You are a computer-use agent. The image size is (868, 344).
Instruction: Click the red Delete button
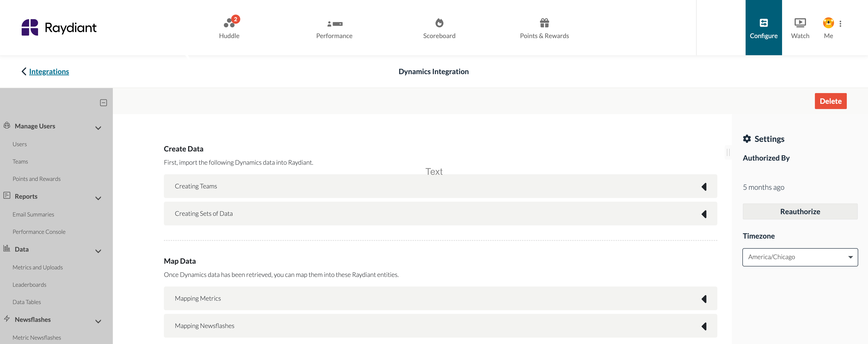830,101
